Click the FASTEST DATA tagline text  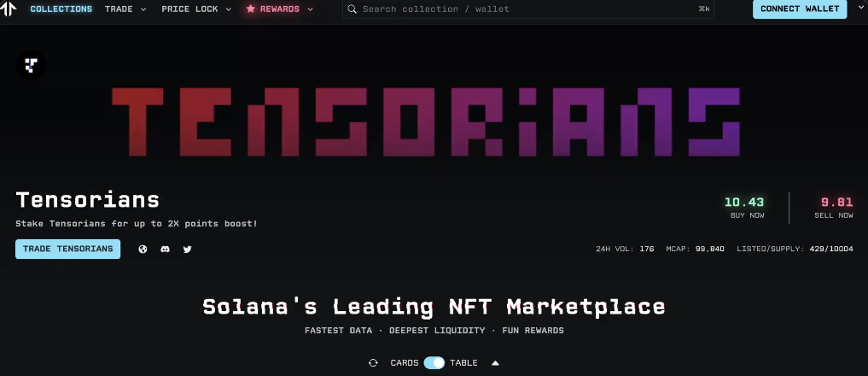click(338, 331)
